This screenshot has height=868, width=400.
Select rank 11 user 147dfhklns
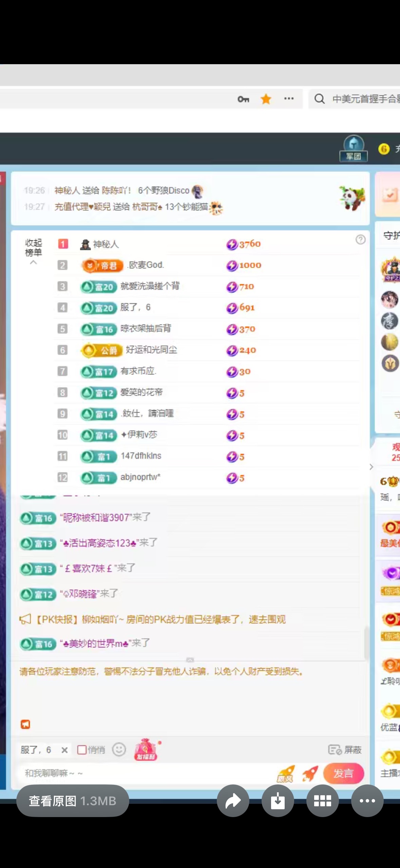coord(141,456)
